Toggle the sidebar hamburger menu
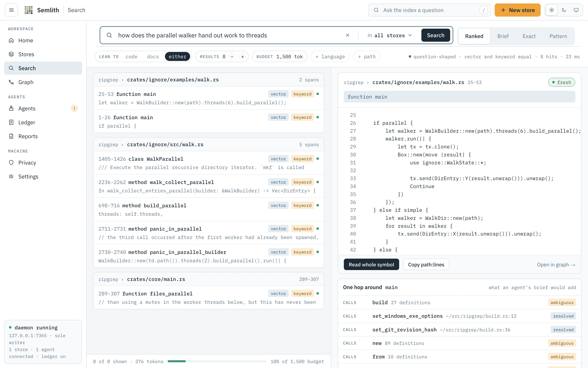Viewport: 588px width, 368px height. pyautogui.click(x=11, y=10)
